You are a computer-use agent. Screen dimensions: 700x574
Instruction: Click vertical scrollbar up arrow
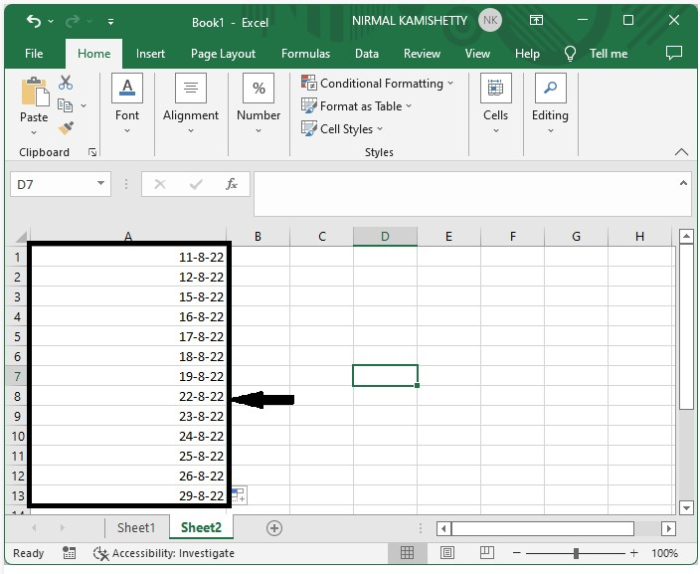pos(686,236)
